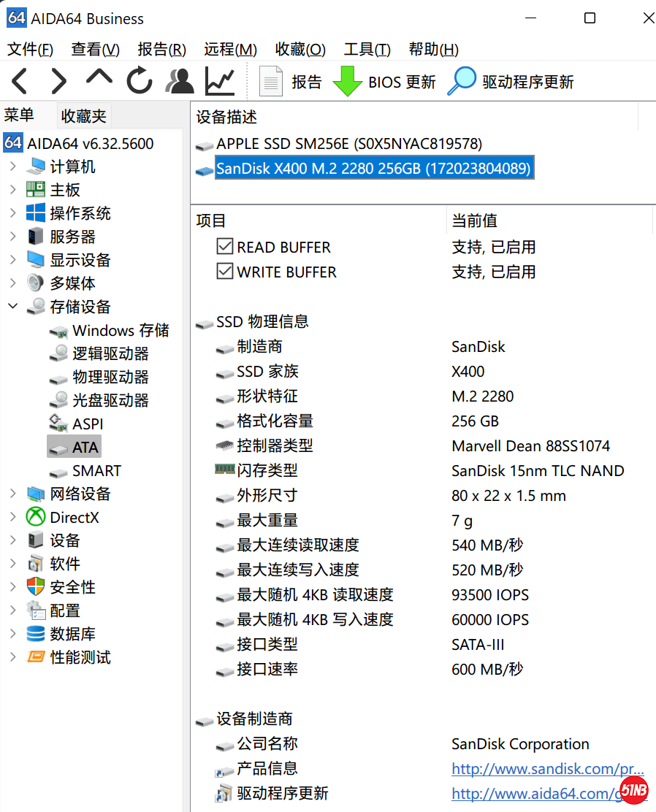Click the 驱动程序更新 magnifier icon

(462, 81)
